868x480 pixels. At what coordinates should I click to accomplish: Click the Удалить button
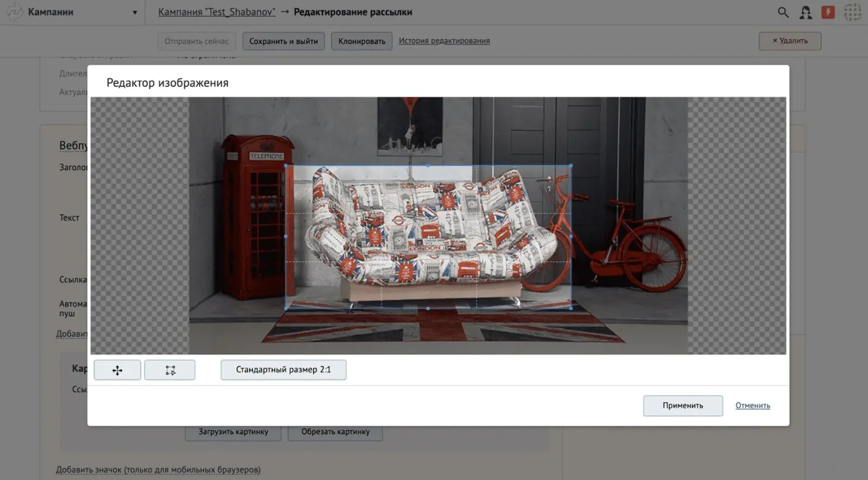(x=790, y=41)
